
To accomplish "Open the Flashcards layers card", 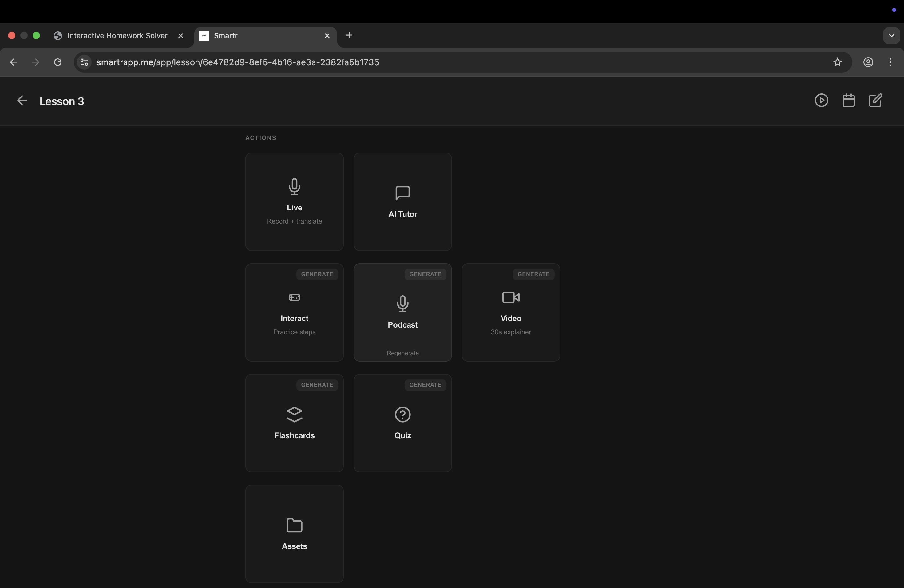I will pyautogui.click(x=294, y=423).
